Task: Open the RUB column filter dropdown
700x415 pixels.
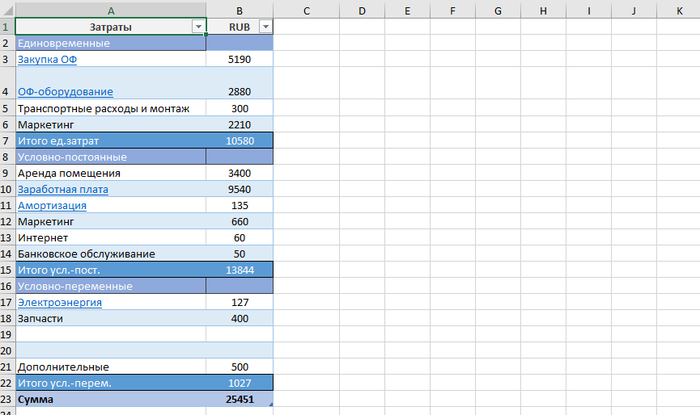Action: (265, 27)
